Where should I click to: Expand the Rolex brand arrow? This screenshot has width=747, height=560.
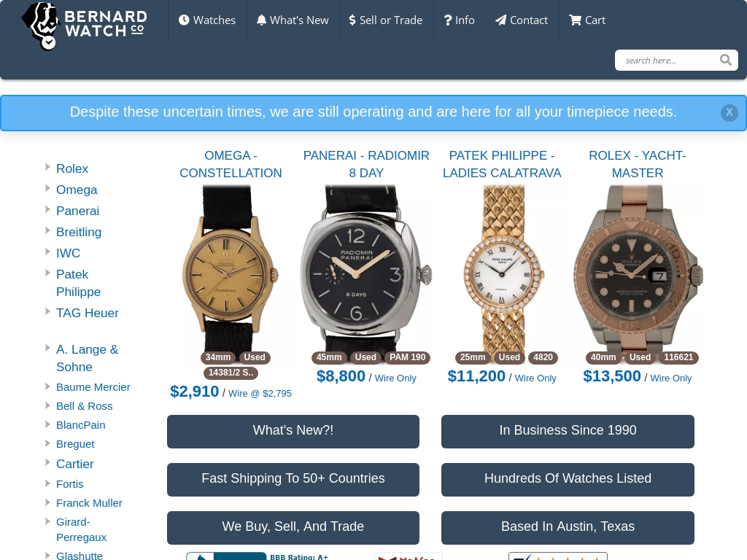tap(47, 167)
